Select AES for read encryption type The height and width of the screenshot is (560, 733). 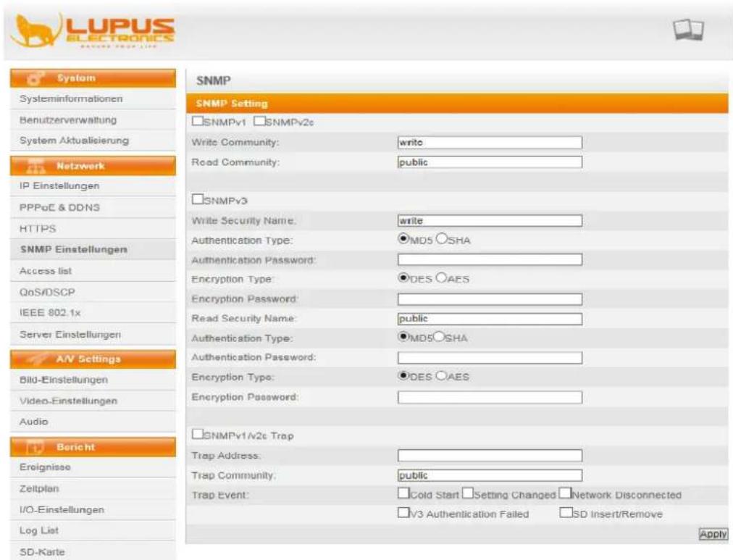pyautogui.click(x=441, y=375)
